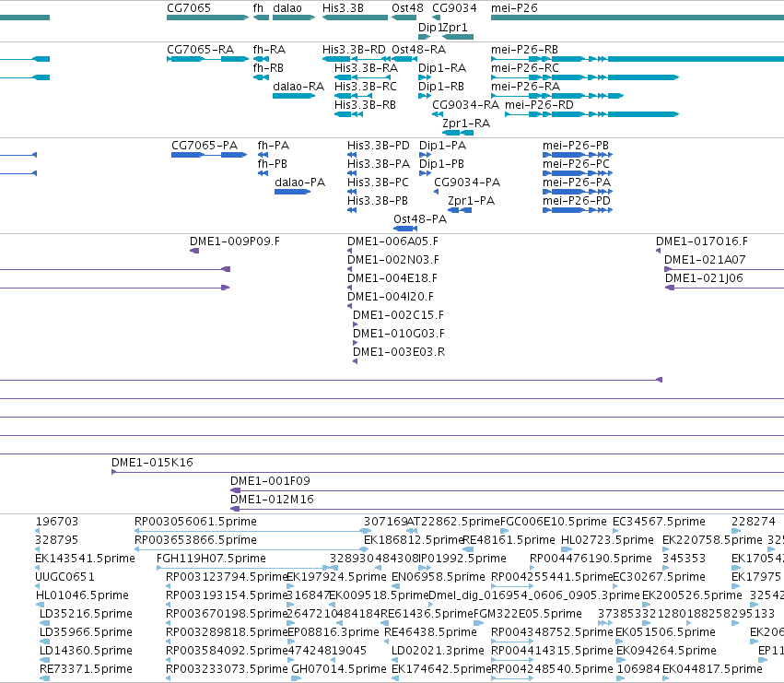This screenshot has width=784, height=683.
Task: Select the EC34567.5prime EST label
Action: [x=659, y=522]
